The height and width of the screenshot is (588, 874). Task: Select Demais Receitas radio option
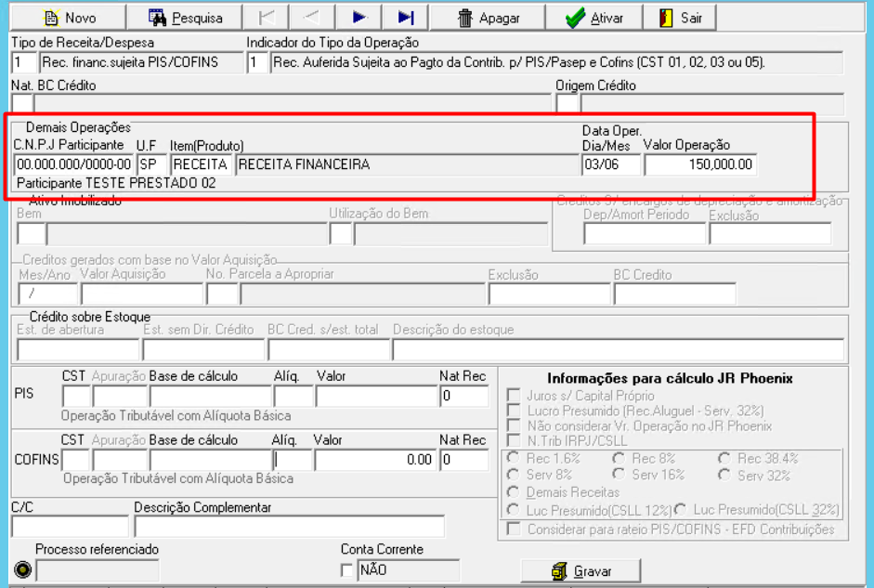tap(514, 492)
